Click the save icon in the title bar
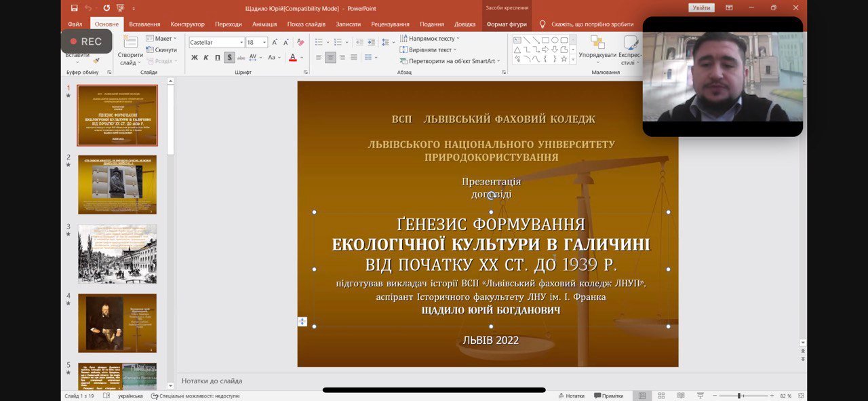This screenshot has height=401, width=868. [x=74, y=8]
